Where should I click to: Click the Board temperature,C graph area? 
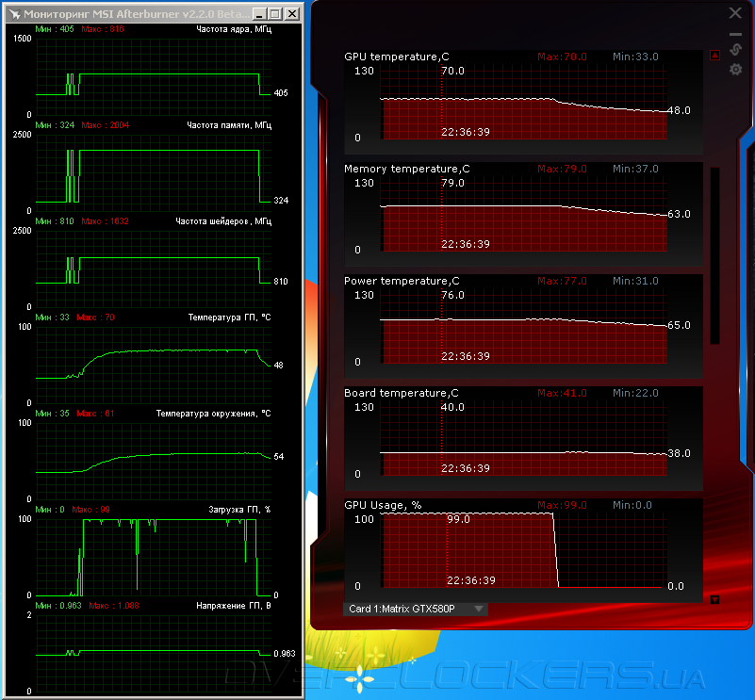[523, 439]
